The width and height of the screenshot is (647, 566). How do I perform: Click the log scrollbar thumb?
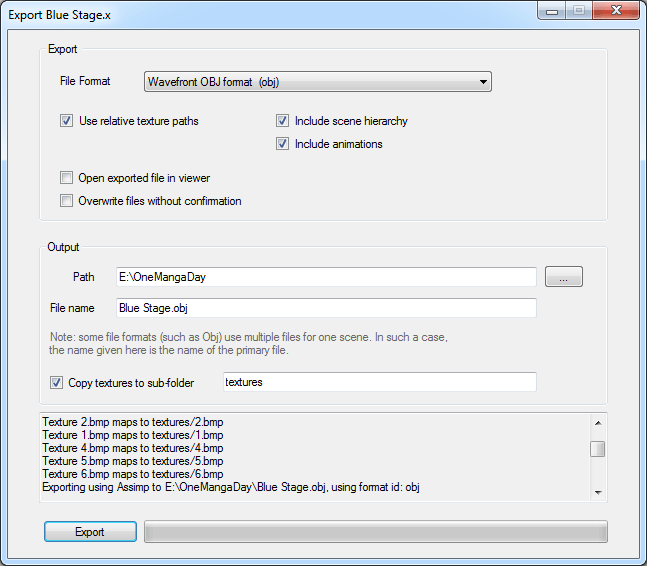[597, 449]
